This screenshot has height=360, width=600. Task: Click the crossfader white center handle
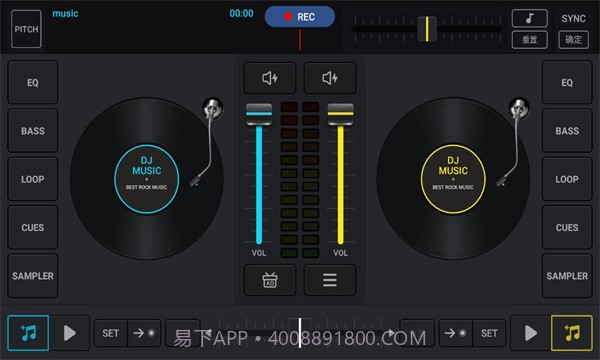300,332
